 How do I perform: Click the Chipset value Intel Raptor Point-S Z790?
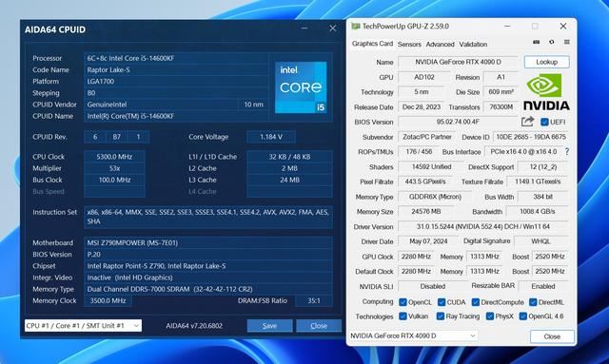(208, 266)
